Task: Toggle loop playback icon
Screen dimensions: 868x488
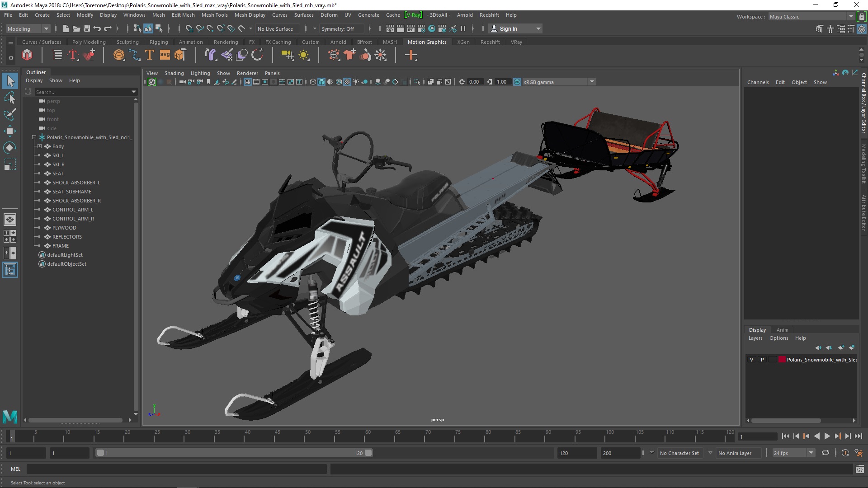Action: coord(826,453)
